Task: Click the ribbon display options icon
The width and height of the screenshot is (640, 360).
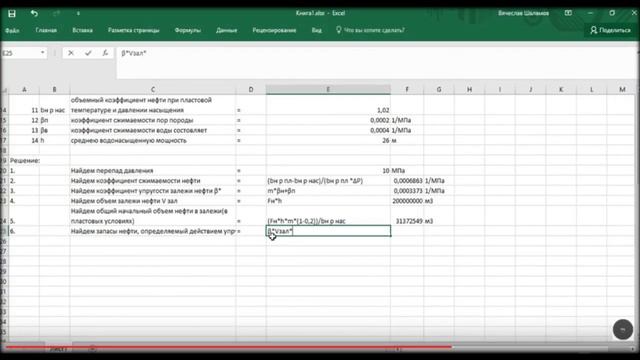Action: click(x=568, y=13)
